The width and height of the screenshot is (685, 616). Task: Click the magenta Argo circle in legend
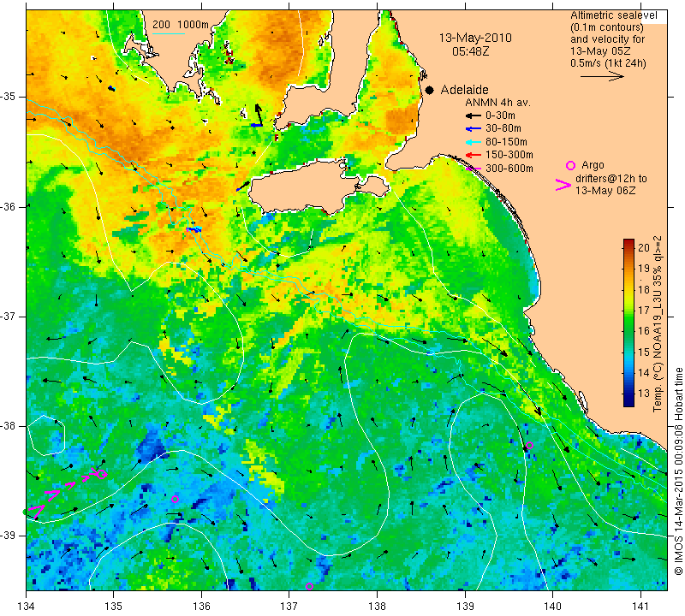[570, 165]
